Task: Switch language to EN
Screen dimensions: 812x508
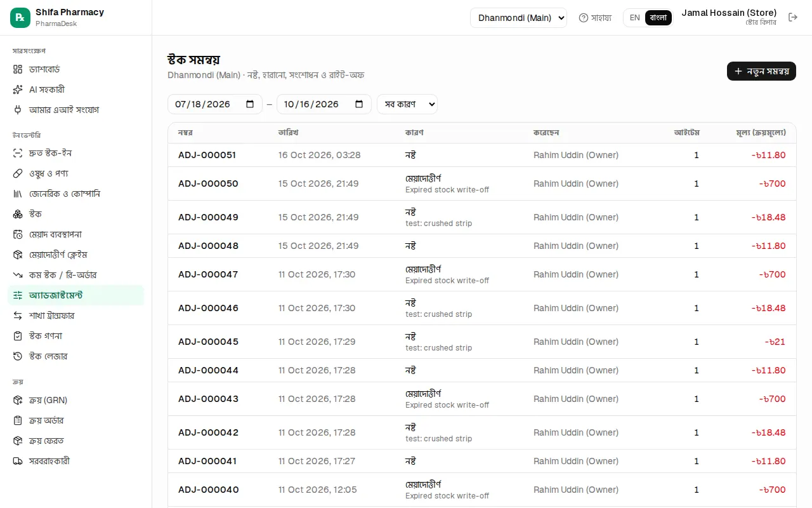Action: [634, 18]
